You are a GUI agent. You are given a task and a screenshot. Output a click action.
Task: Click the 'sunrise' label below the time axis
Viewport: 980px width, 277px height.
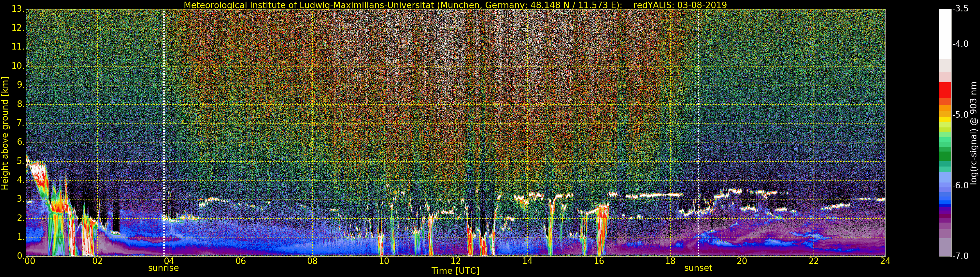(163, 268)
